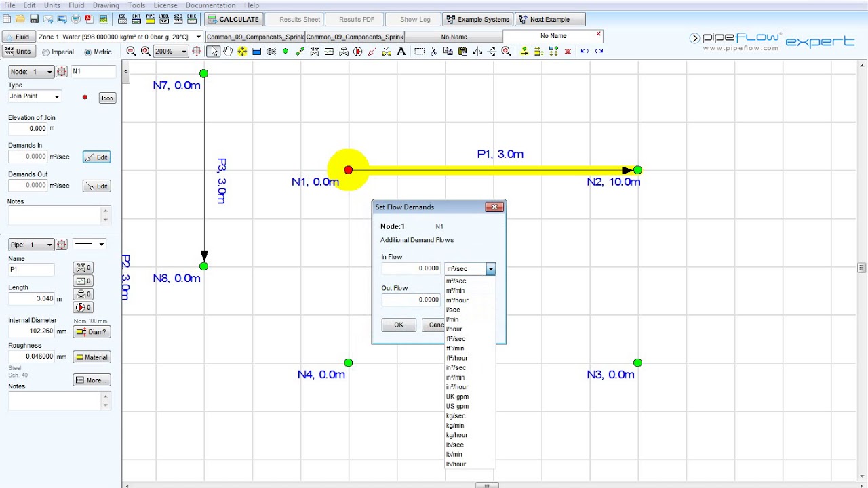Open a file with the folder icon

click(x=20, y=19)
